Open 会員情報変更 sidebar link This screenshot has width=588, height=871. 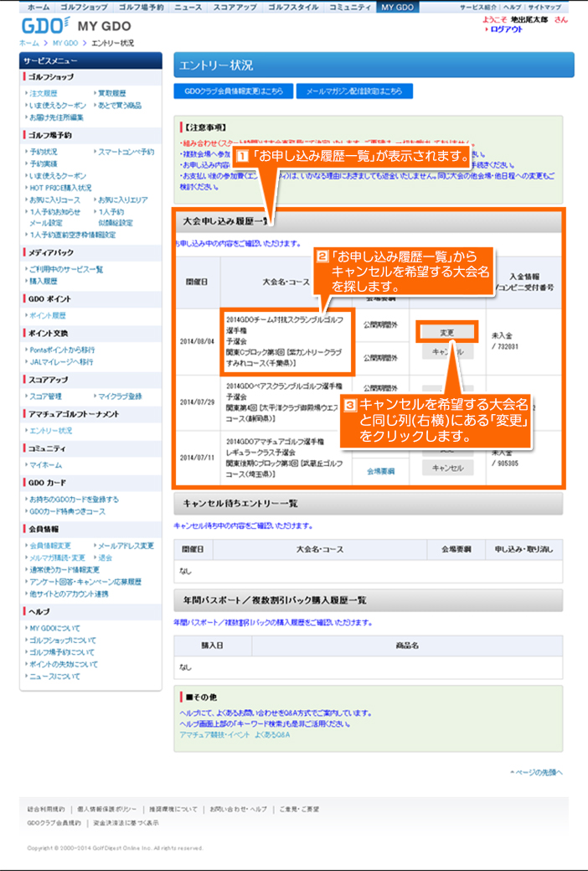49,546
